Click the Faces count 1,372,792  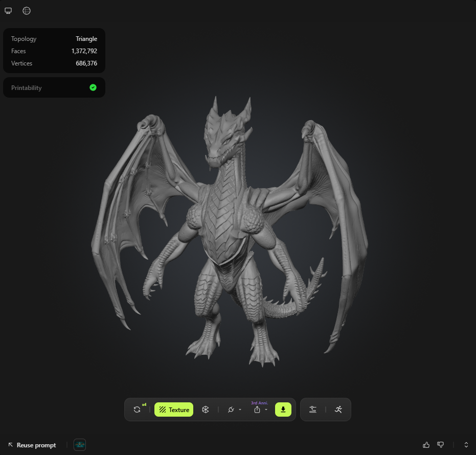point(84,51)
